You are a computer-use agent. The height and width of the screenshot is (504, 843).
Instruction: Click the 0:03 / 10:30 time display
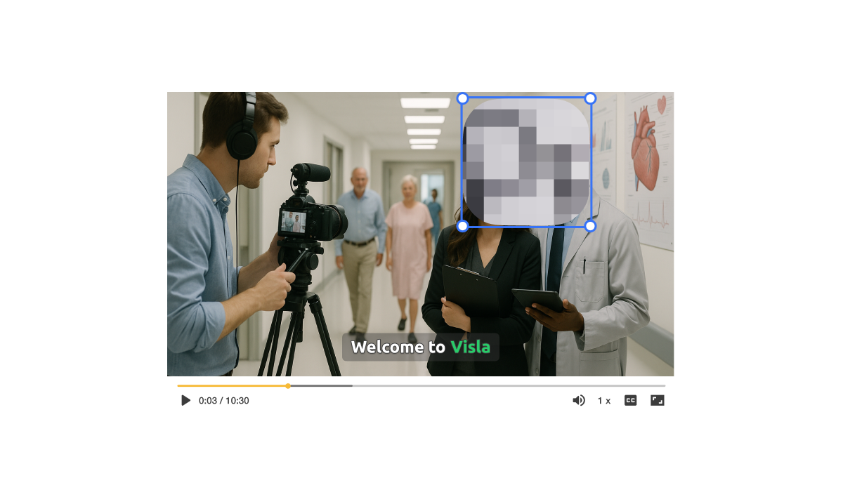(223, 400)
